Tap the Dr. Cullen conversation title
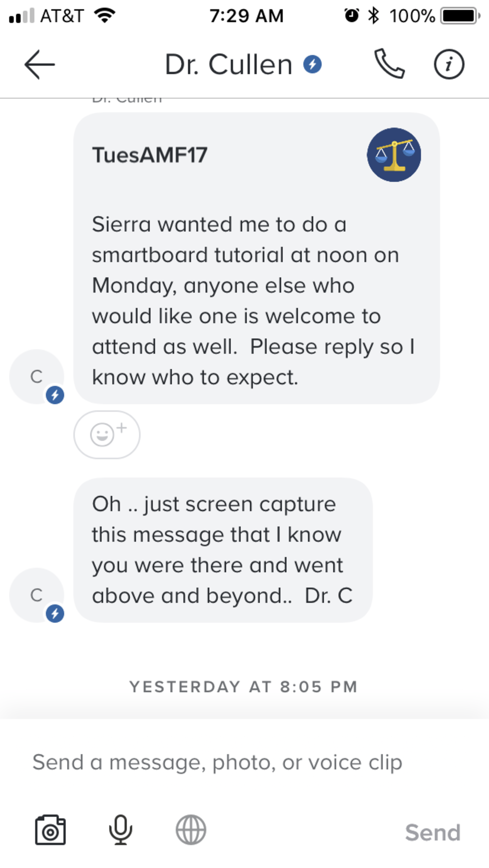The image size is (489, 868). pyautogui.click(x=228, y=64)
